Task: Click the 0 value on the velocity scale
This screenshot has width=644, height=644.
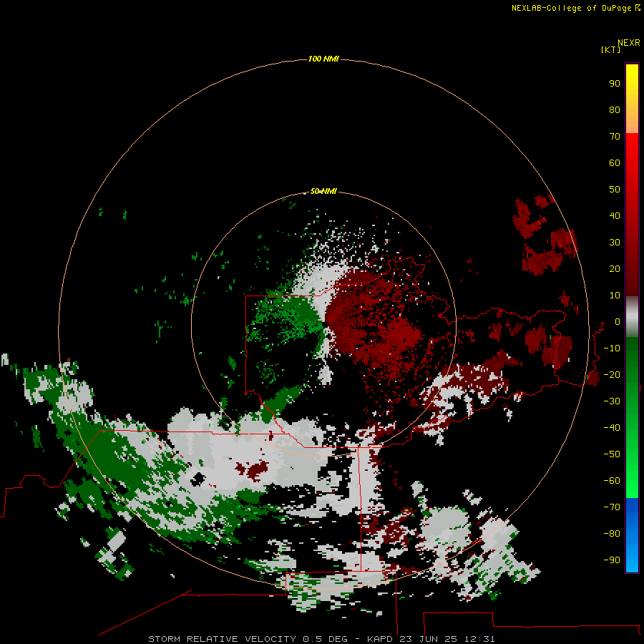Action: coord(618,322)
